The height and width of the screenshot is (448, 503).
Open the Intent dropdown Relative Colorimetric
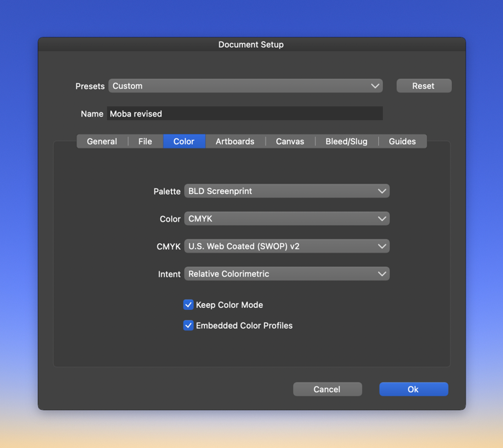[286, 274]
